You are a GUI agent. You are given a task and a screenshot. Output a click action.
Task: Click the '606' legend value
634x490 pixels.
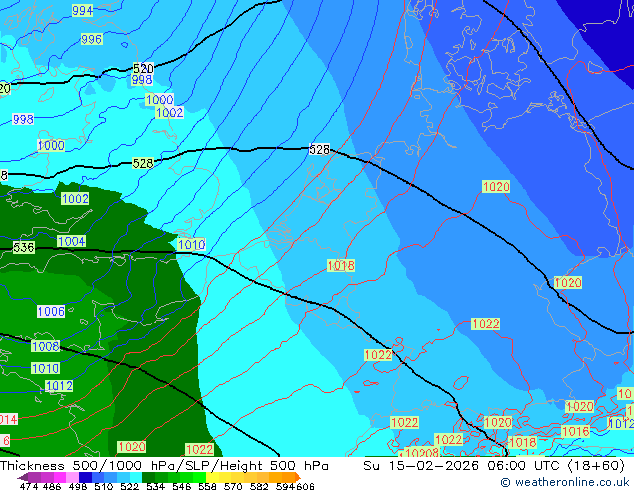(x=305, y=486)
